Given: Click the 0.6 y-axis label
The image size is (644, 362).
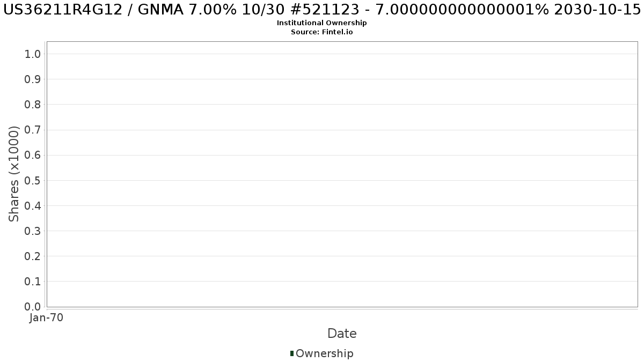Looking at the screenshot, I should [33, 155].
